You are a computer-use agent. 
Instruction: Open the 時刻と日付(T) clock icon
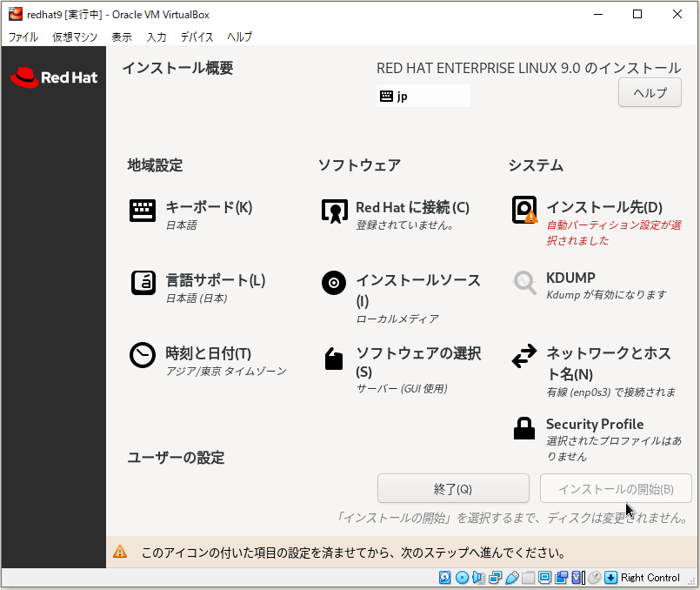point(143,356)
